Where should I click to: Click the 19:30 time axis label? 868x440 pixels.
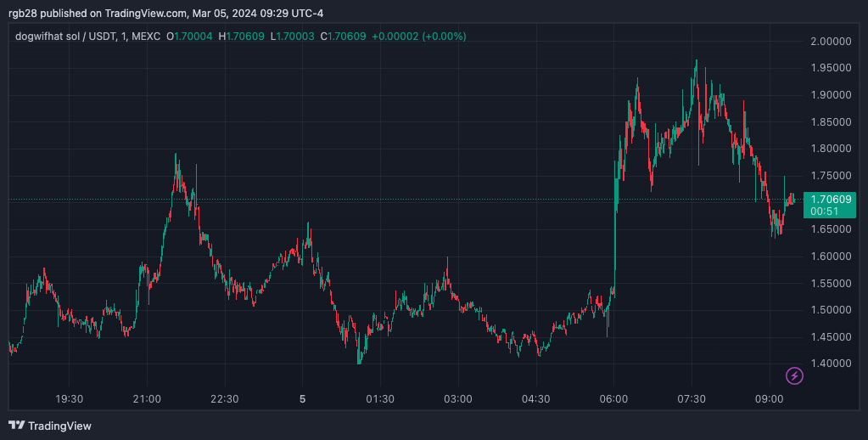tap(70, 399)
